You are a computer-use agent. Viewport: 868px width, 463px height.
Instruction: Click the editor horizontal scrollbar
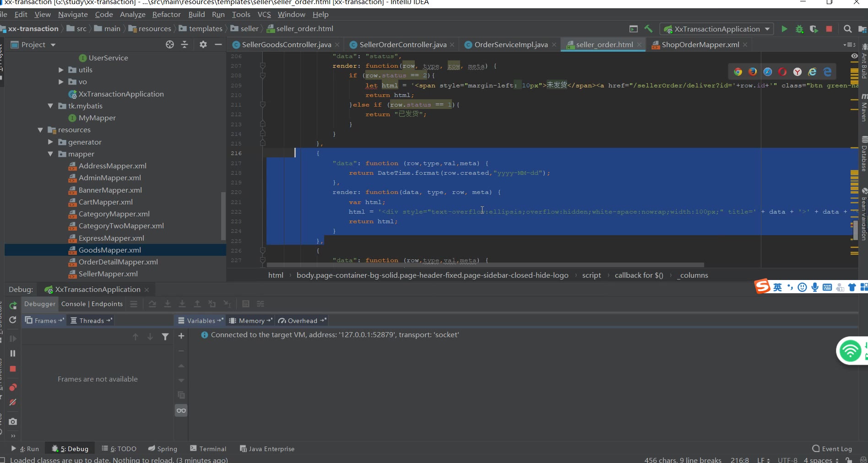[x=485, y=265]
